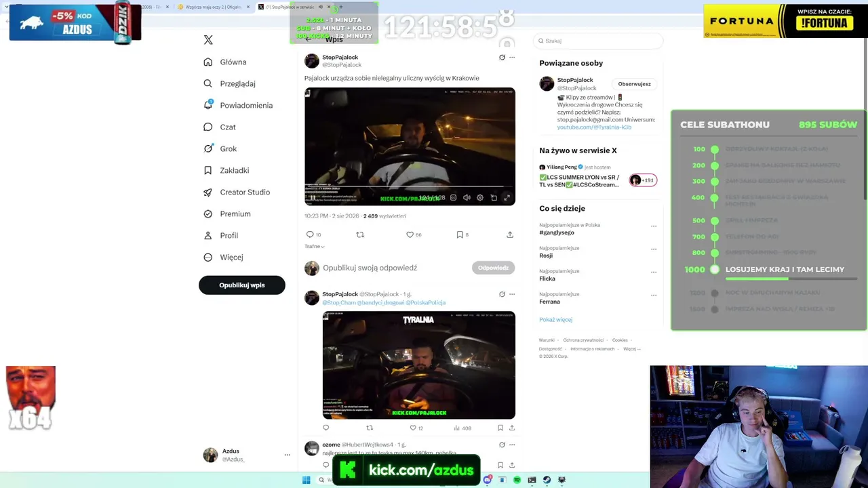Viewport: 868px width, 488px height.
Task: Open the youtube.com/@Tyralnia link
Action: pos(594,127)
